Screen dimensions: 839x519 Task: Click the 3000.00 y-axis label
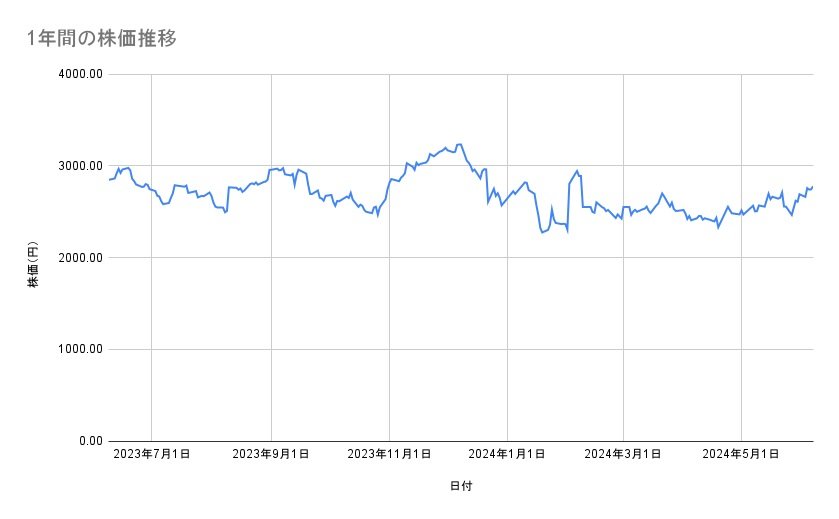pos(81,166)
